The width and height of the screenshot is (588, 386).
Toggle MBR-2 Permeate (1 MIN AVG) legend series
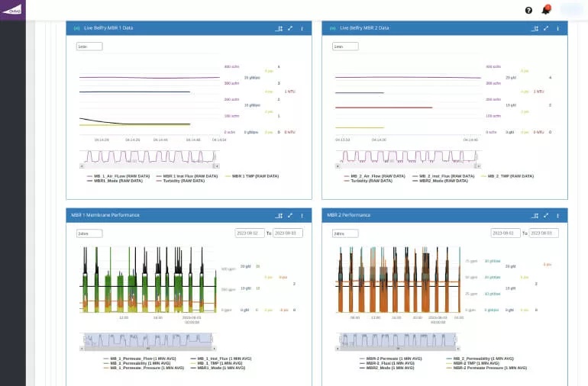391,359
